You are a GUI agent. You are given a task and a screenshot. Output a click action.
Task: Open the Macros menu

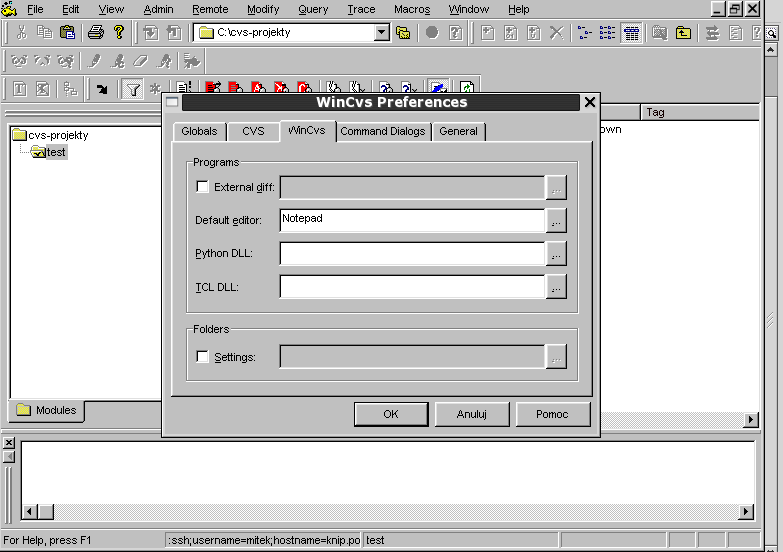[x=412, y=9]
